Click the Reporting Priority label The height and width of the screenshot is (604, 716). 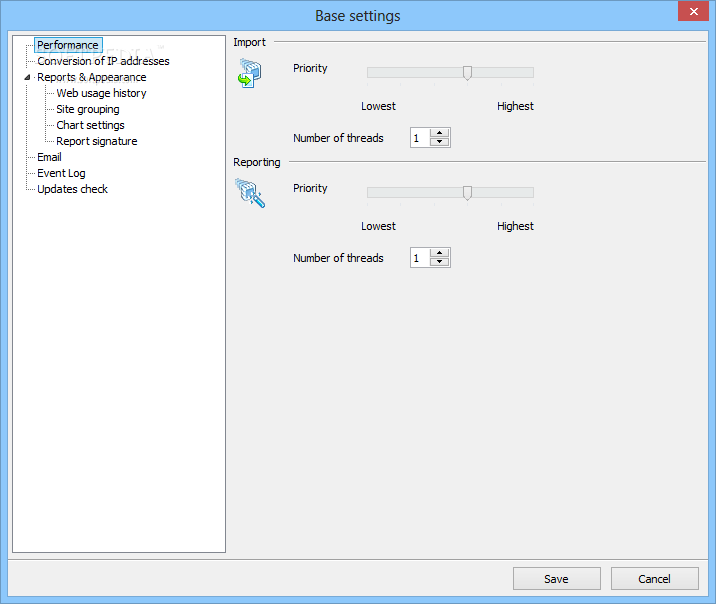coord(311,189)
